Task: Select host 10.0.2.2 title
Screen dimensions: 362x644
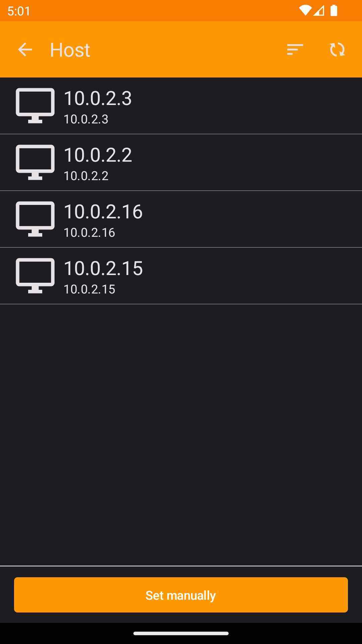Action: (x=98, y=155)
